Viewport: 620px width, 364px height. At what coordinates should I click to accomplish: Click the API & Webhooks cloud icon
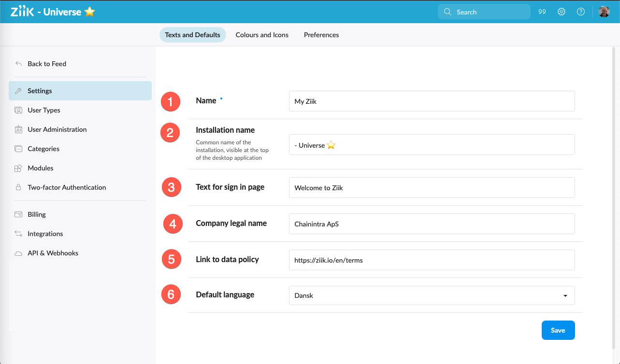(18, 253)
